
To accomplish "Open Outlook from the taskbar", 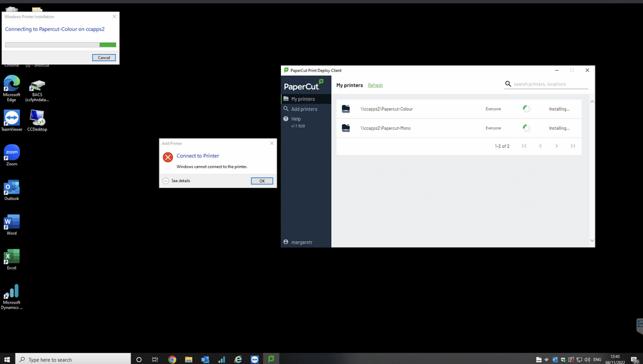I will [x=205, y=359].
